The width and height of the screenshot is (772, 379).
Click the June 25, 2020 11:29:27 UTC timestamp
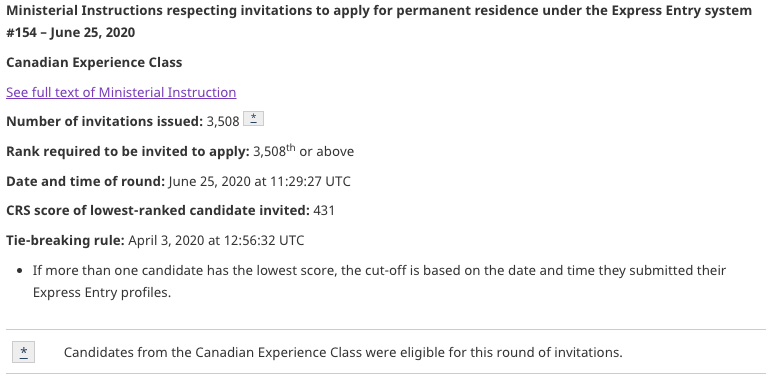tap(259, 181)
